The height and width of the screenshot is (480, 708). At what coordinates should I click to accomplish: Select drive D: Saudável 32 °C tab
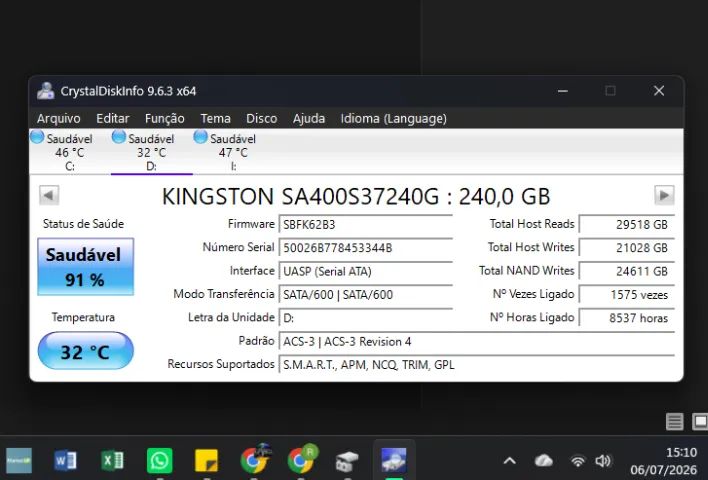151,152
